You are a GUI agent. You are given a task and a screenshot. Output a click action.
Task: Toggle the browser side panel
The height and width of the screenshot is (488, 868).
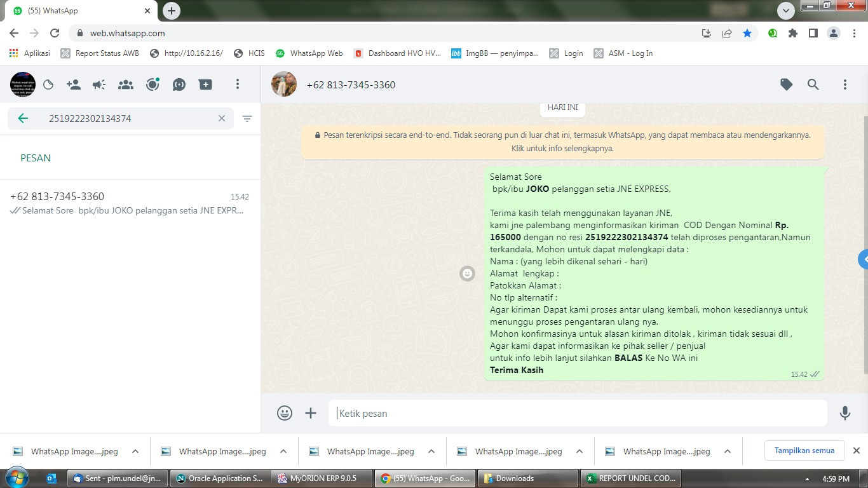tap(813, 33)
